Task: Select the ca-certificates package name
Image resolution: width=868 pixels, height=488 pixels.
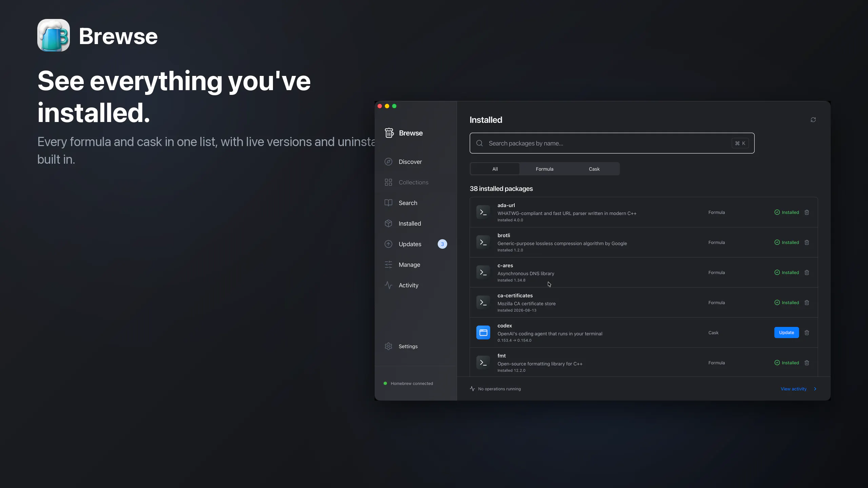Action: click(x=515, y=296)
